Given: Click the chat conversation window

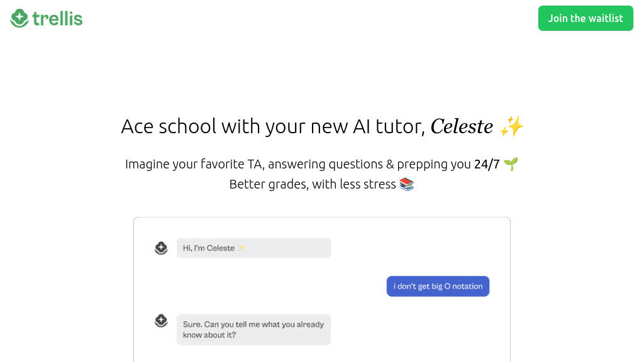Looking at the screenshot, I should tap(322, 289).
